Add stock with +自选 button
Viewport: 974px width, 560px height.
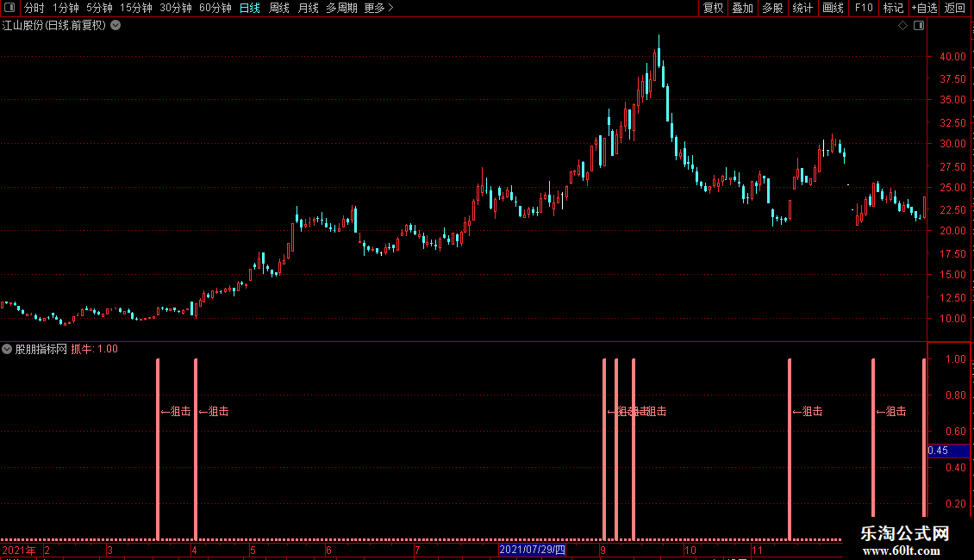pyautogui.click(x=924, y=8)
